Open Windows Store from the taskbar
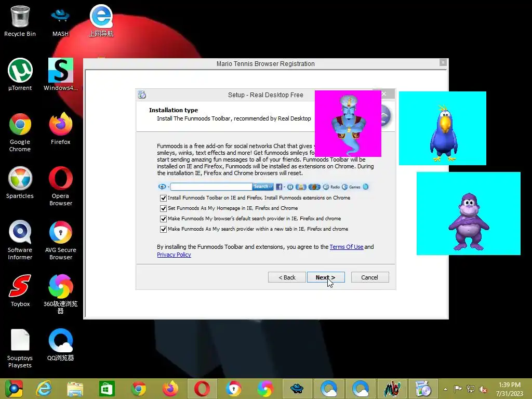The height and width of the screenshot is (399, 532). coord(107,389)
